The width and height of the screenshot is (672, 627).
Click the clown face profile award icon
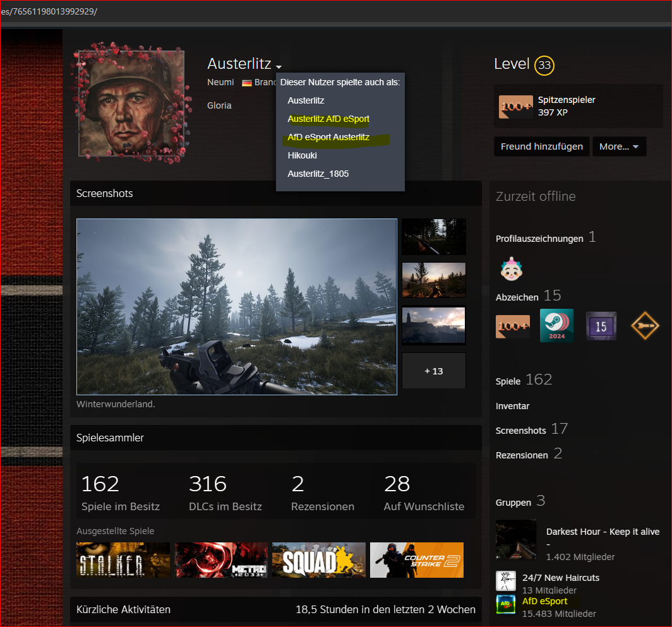click(x=511, y=268)
